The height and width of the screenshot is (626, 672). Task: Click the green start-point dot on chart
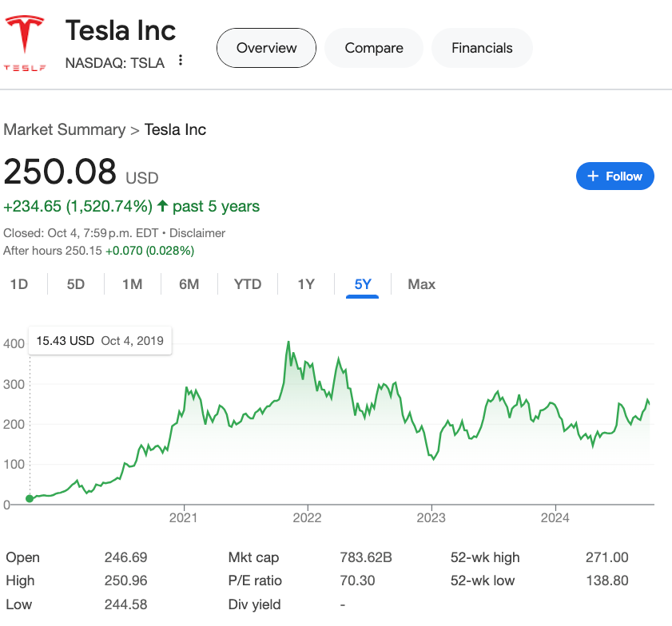(30, 498)
